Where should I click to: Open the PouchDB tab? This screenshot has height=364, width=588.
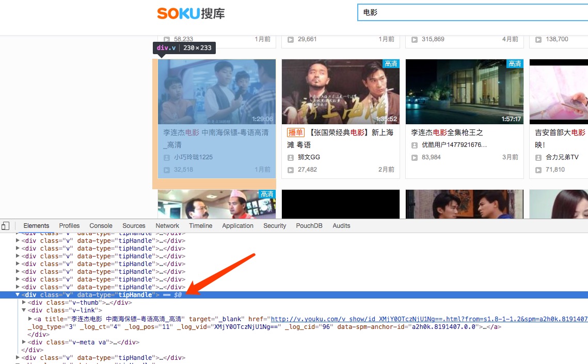point(309,226)
